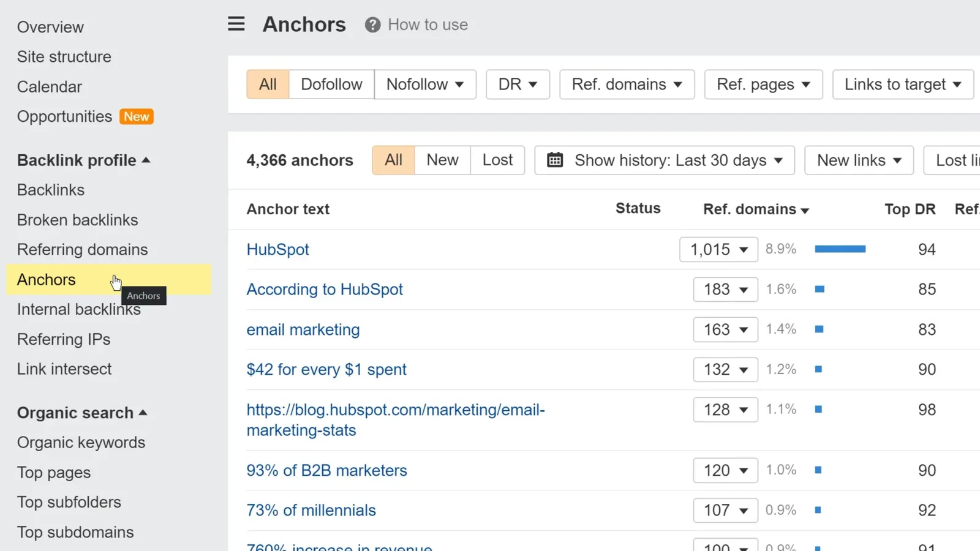Click the According to HubSpot anchor
This screenshot has height=551, width=980.
pyautogui.click(x=325, y=290)
